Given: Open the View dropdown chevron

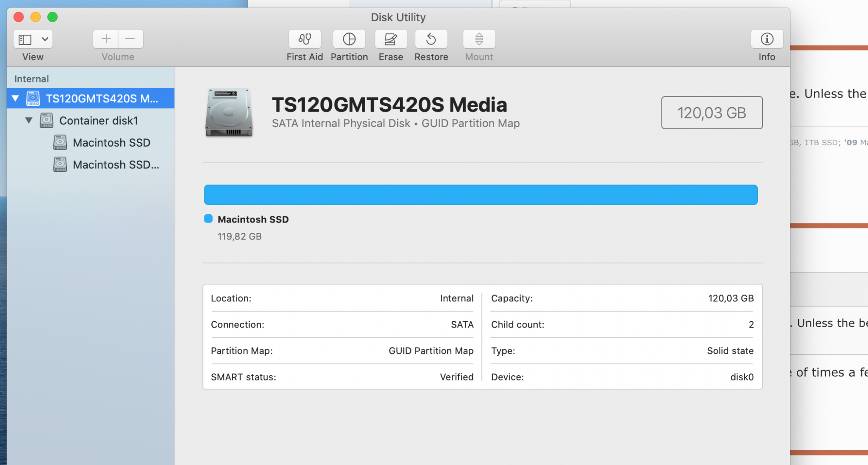Looking at the screenshot, I should point(45,39).
